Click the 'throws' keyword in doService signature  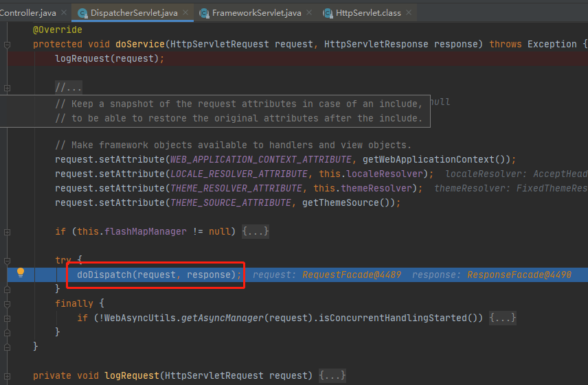click(506, 44)
